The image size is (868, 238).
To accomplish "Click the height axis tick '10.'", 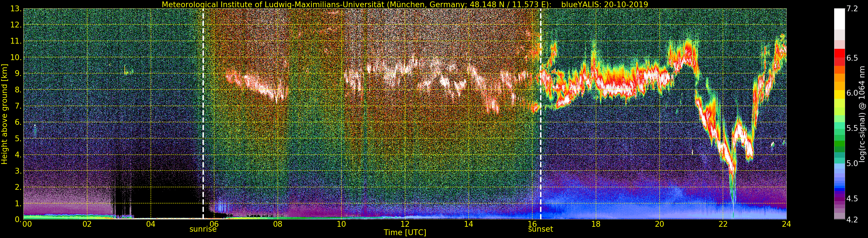I will 16,57.
